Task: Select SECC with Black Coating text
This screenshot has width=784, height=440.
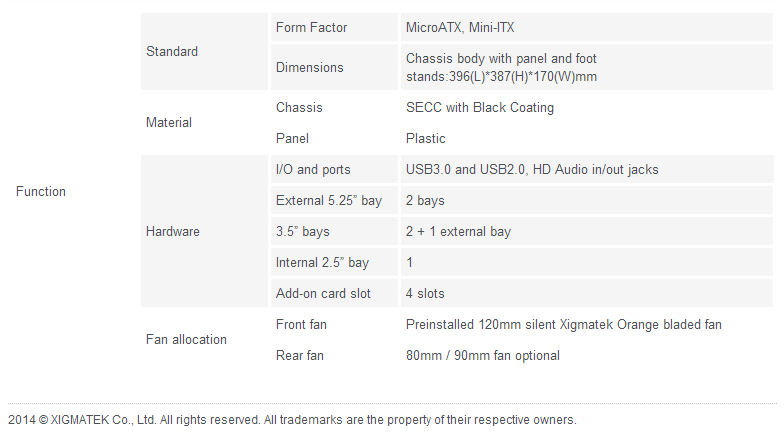Action: (x=480, y=107)
